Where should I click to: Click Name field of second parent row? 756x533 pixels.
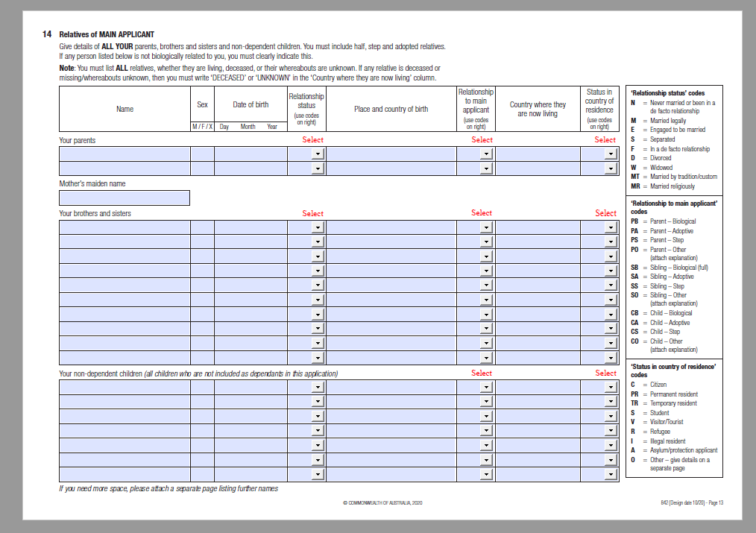[125, 168]
